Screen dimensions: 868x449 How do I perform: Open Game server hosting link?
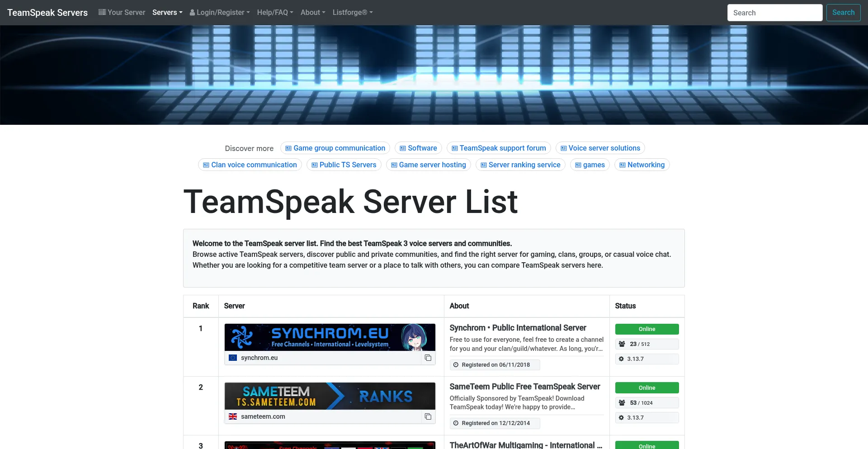[x=429, y=165]
